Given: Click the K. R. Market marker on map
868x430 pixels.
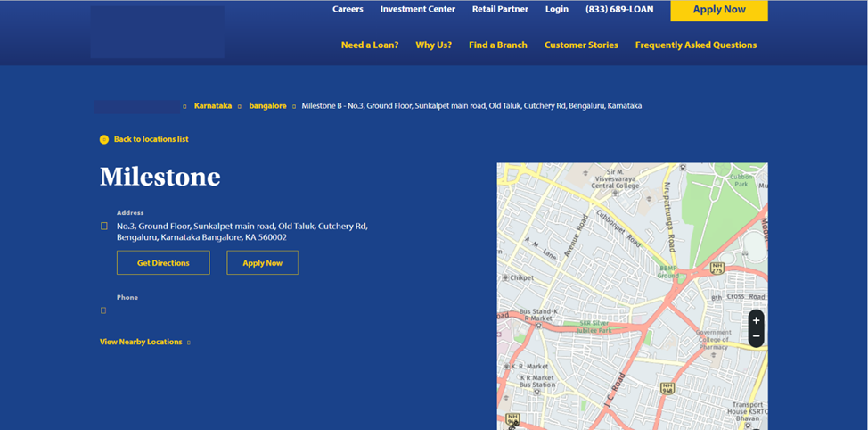Looking at the screenshot, I should pos(526,367).
